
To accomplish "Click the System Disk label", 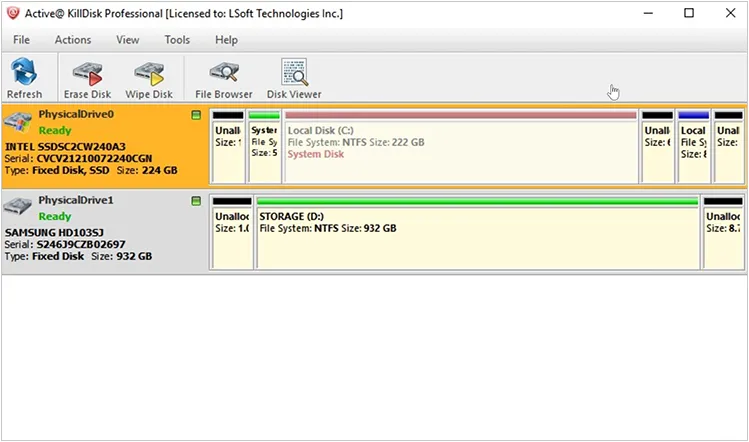I will coord(316,154).
